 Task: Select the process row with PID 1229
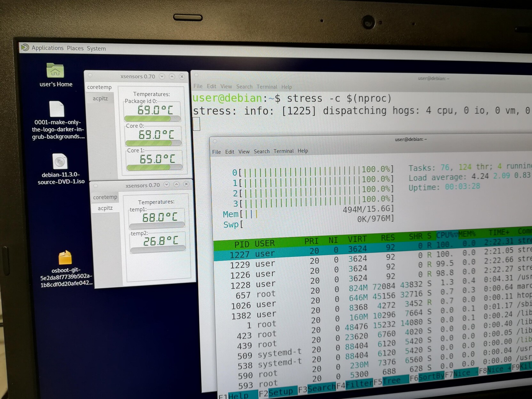click(x=373, y=259)
